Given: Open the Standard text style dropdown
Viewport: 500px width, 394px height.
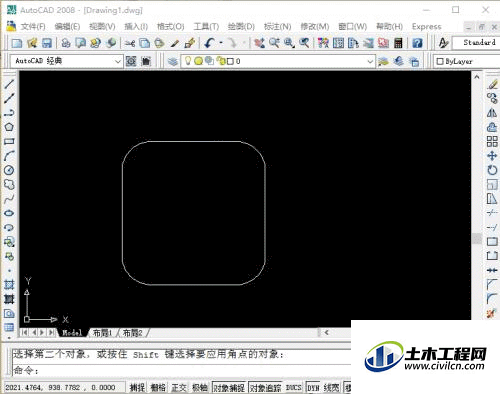Looking at the screenshot, I should point(476,43).
